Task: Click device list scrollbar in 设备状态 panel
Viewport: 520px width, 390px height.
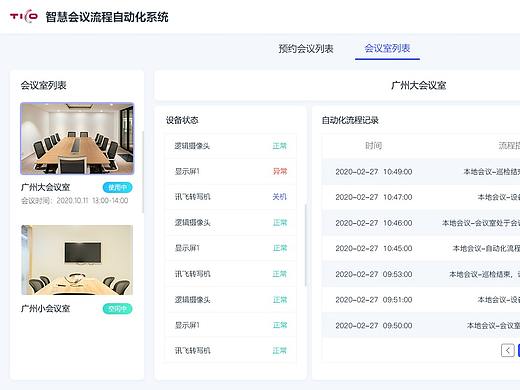Action: [x=305, y=245]
